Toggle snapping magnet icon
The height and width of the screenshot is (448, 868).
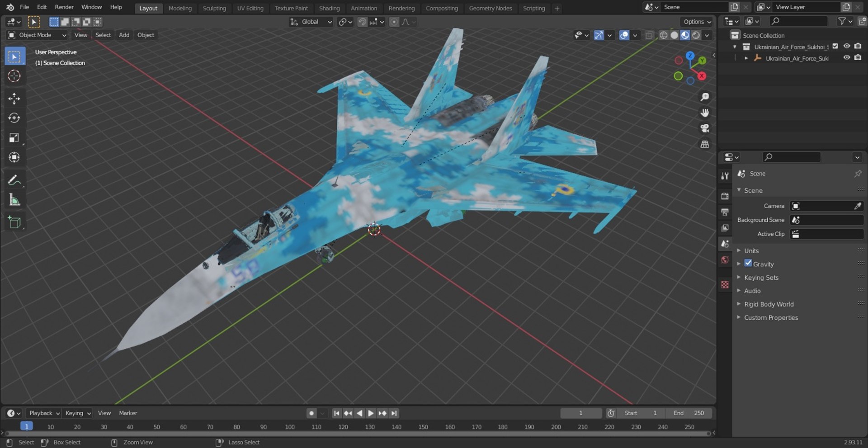coord(362,22)
